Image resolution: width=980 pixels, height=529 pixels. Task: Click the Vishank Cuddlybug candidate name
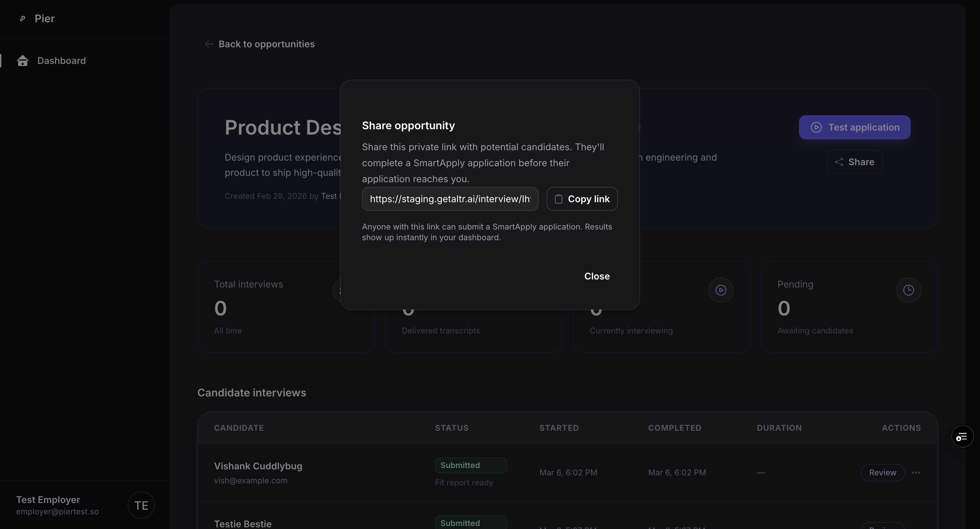coord(258,466)
